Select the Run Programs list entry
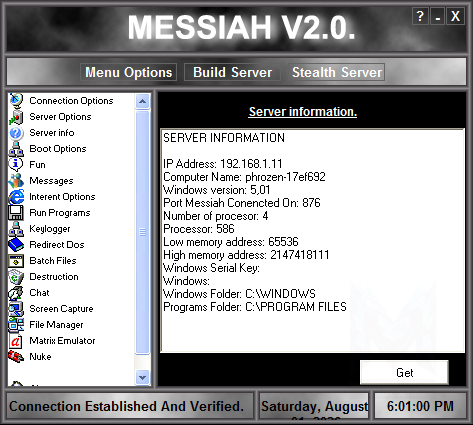Image resolution: width=473 pixels, height=425 pixels. pos(60,213)
